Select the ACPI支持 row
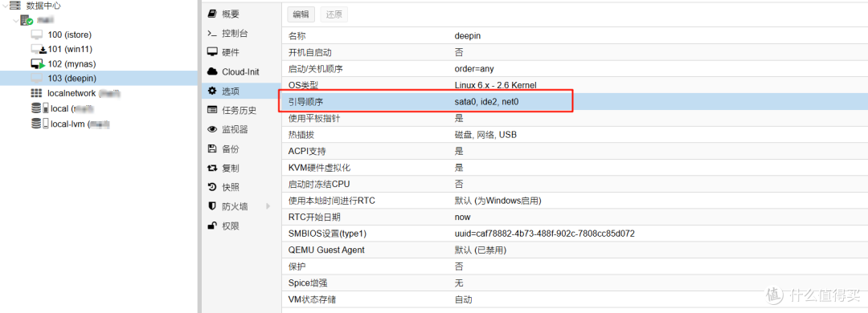The height and width of the screenshot is (313, 868). [575, 151]
